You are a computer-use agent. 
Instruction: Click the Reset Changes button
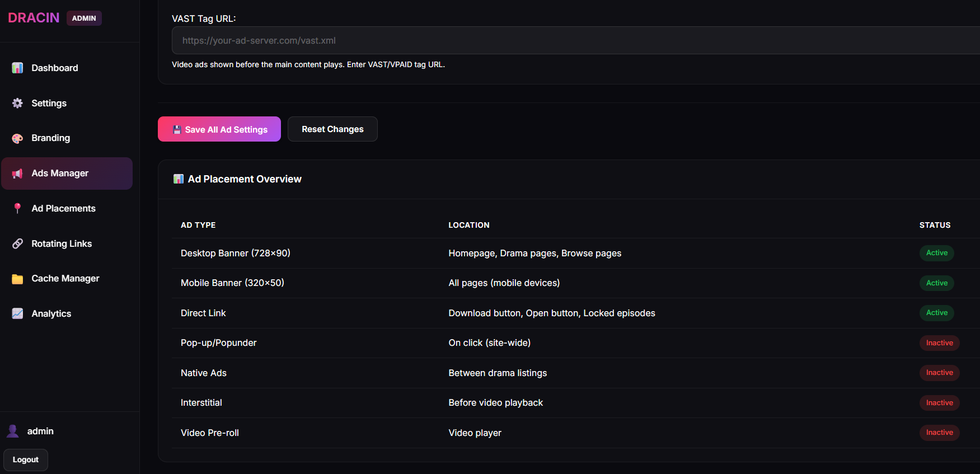tap(332, 129)
